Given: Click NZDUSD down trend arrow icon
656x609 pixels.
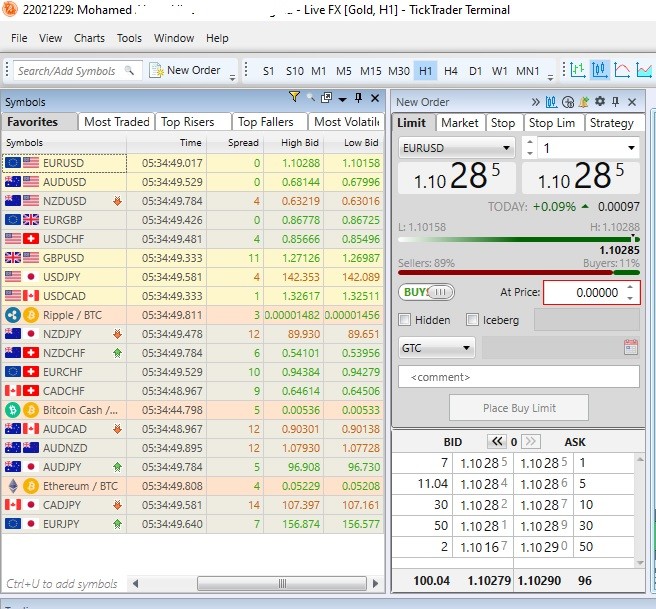Looking at the screenshot, I should click(x=118, y=201).
